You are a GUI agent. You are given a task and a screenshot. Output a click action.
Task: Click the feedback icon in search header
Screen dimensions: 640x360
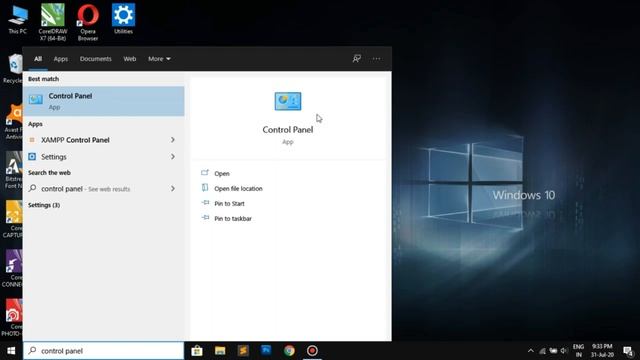[x=357, y=59]
